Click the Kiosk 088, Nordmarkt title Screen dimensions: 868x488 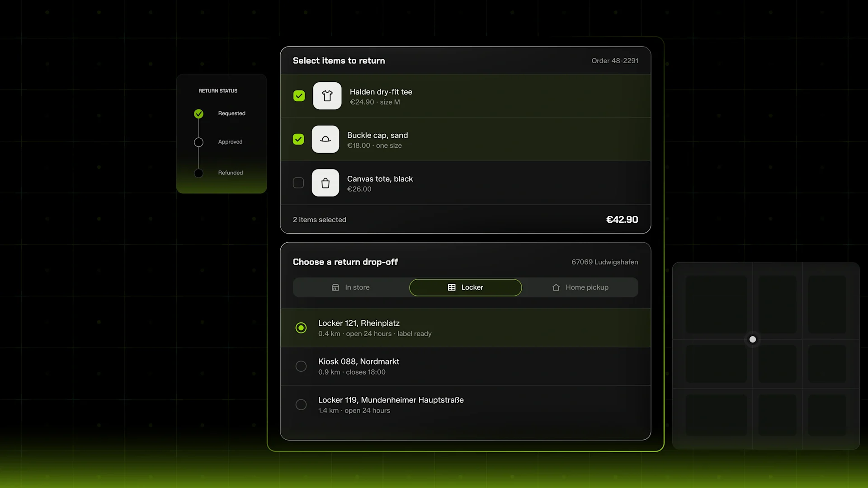click(359, 361)
